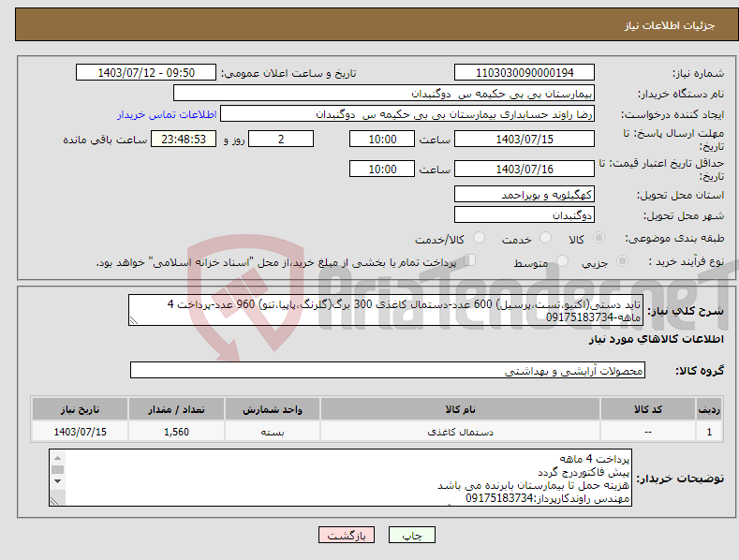Click the تاریخ نیاز column header
The image size is (739, 560).
point(81,409)
